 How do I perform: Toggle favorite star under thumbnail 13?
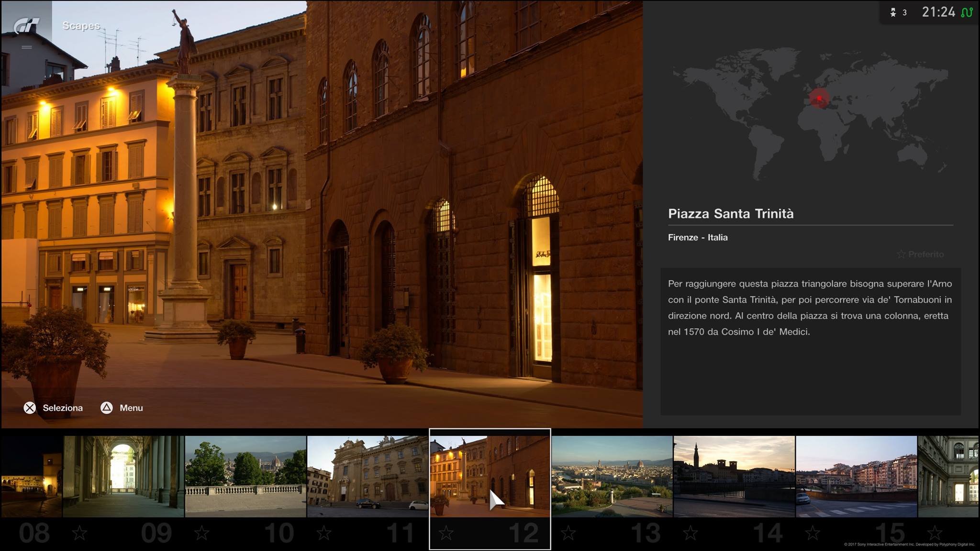(x=568, y=533)
